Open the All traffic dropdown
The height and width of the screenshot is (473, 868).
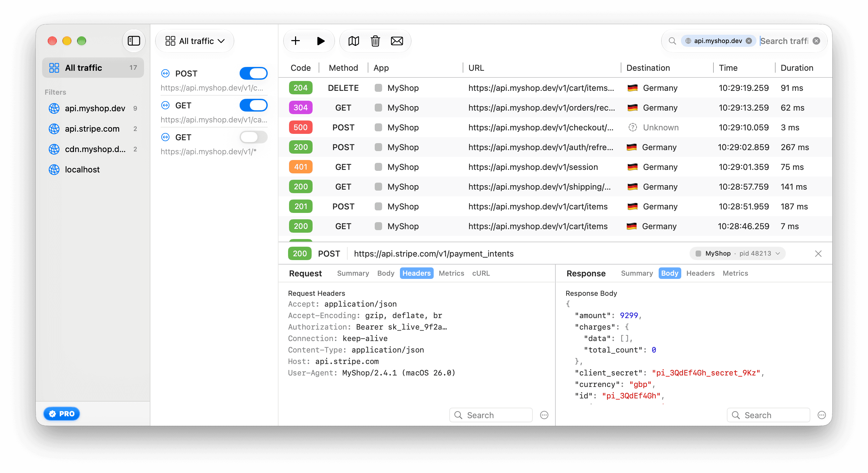tap(195, 41)
